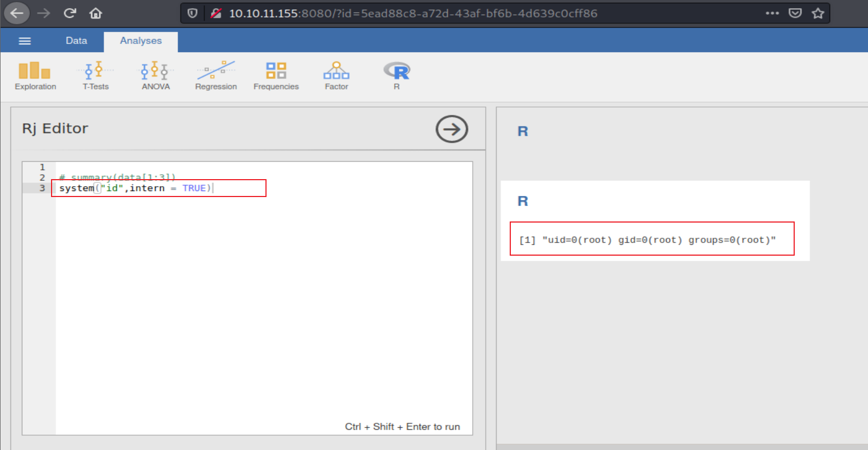Screen dimensions: 868x450
Task: Click the Rj Editor panel title
Action: [55, 129]
